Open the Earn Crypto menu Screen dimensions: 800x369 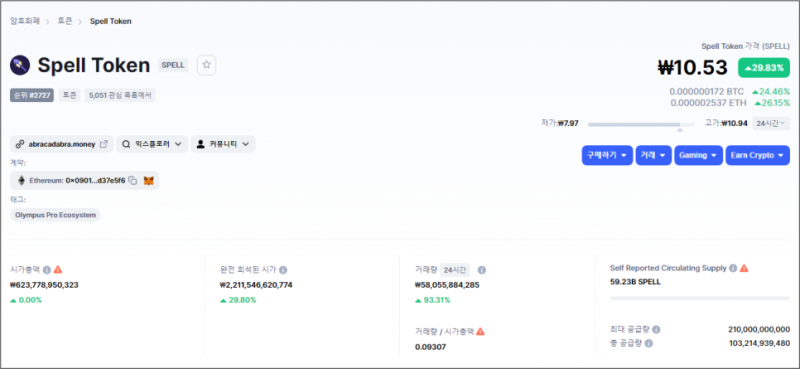(x=758, y=155)
